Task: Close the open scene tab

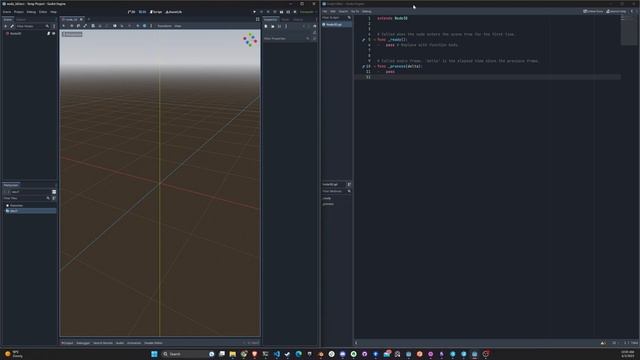Action: coord(81,19)
